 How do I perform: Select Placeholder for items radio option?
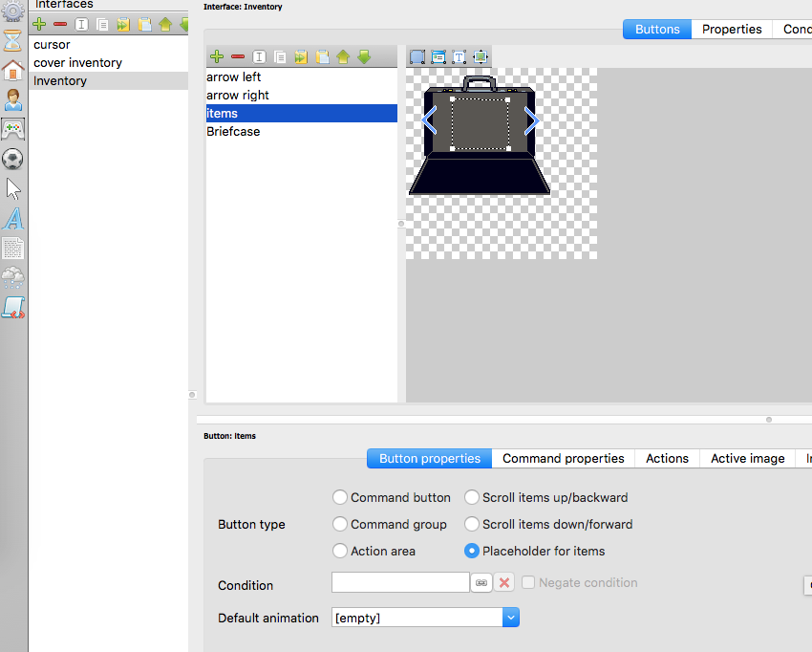pos(471,551)
